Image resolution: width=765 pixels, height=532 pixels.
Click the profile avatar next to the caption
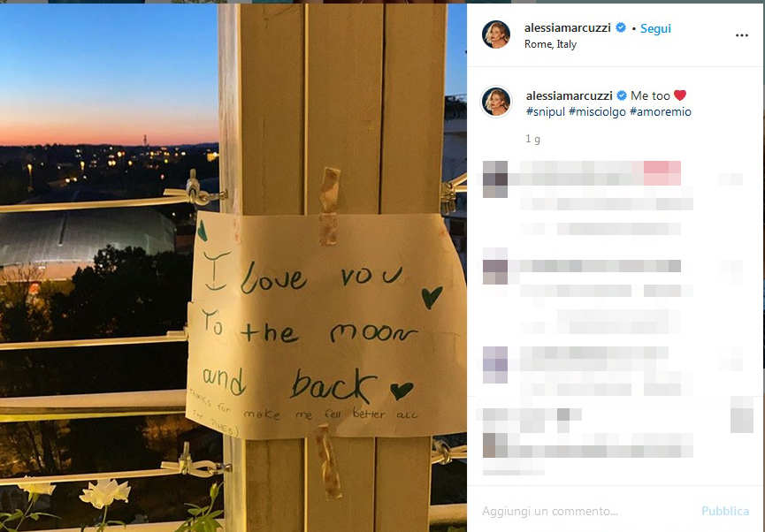496,102
